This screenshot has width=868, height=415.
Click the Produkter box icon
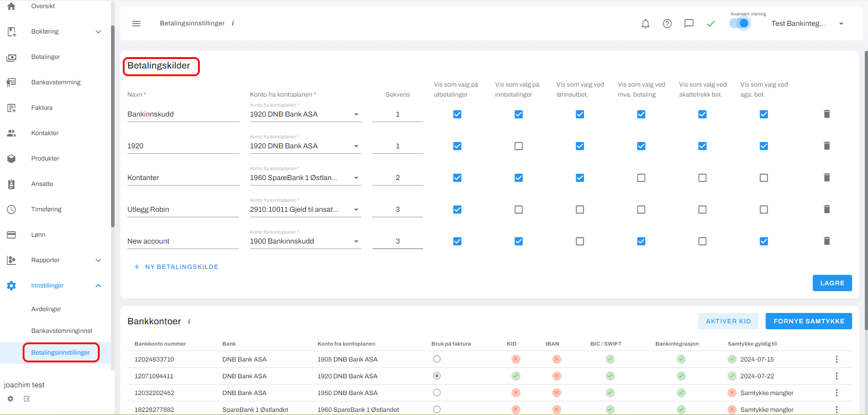coord(11,159)
